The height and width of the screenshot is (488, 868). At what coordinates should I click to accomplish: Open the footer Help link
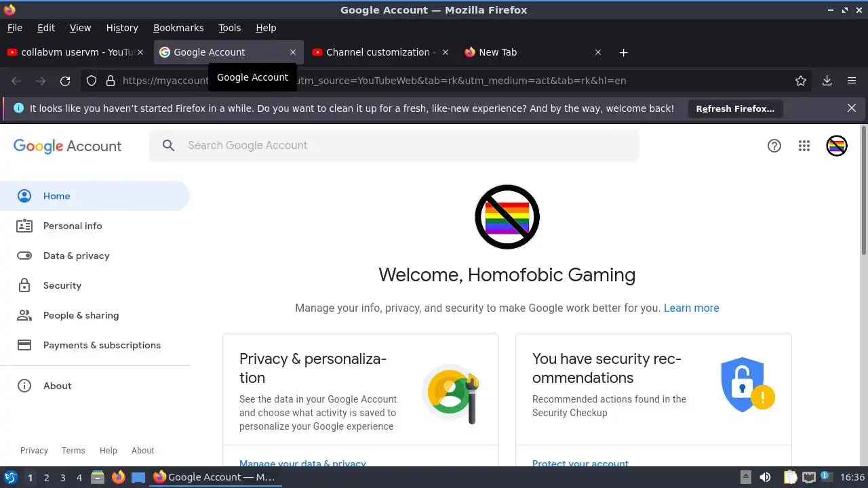click(x=108, y=451)
